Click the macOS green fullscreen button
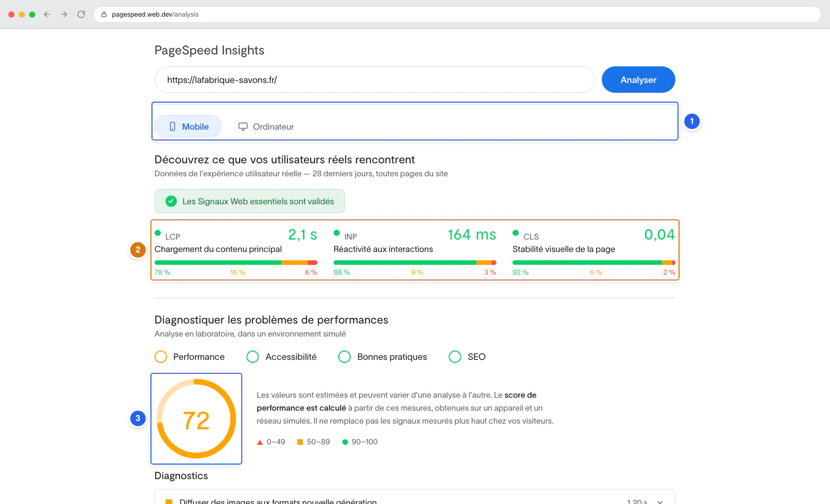 click(32, 15)
